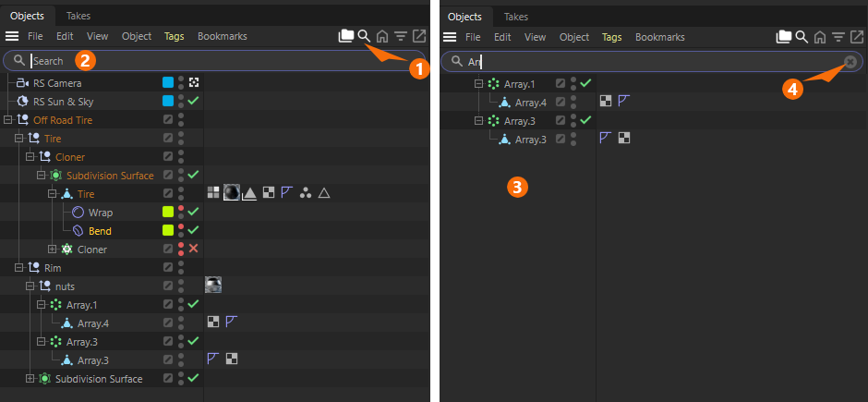Click the bookmarks folder icon in left panel toolbar
Screen dimensions: 868x402
tap(346, 37)
